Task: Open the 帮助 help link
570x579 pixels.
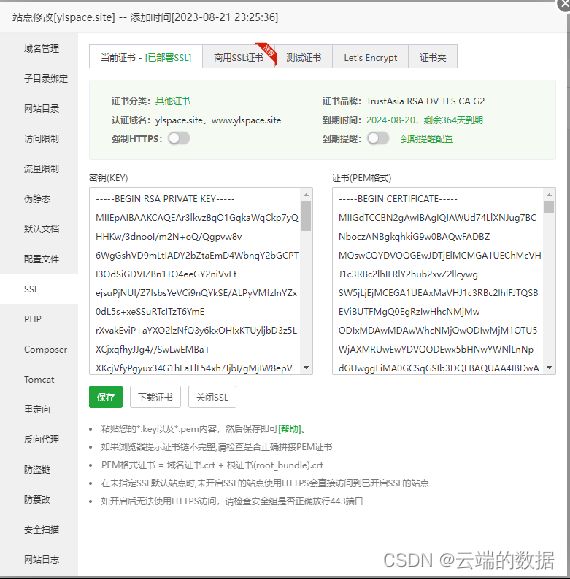Action: point(290,429)
